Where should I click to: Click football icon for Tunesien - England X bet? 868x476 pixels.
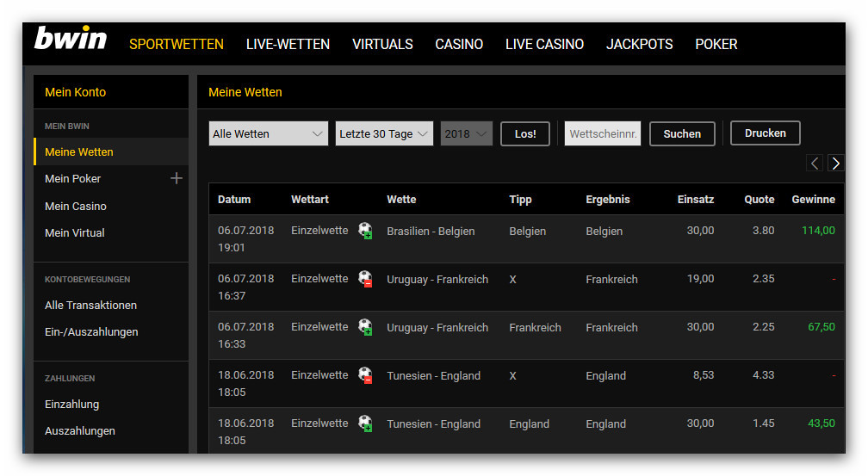click(365, 374)
